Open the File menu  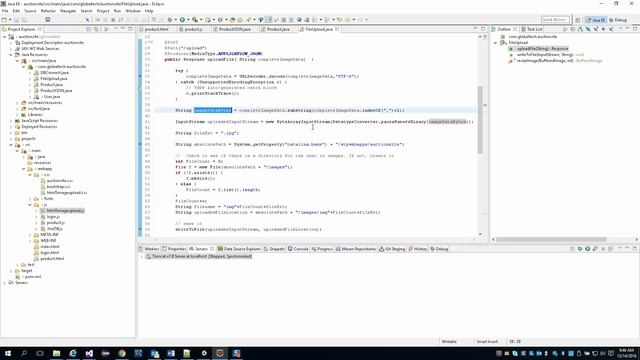[x=5, y=11]
